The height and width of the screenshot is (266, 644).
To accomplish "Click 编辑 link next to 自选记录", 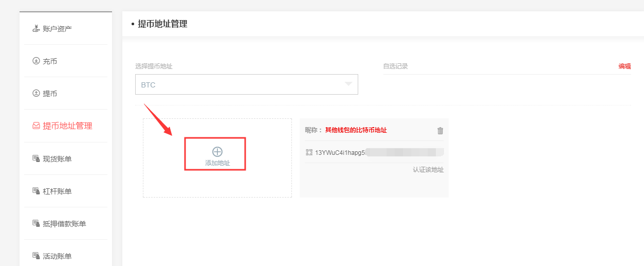I will tap(624, 66).
